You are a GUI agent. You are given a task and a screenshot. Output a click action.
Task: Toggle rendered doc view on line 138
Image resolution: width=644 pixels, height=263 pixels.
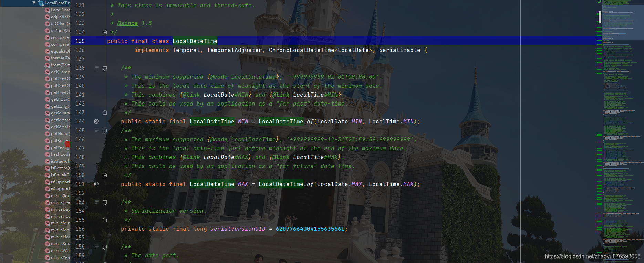(x=96, y=68)
